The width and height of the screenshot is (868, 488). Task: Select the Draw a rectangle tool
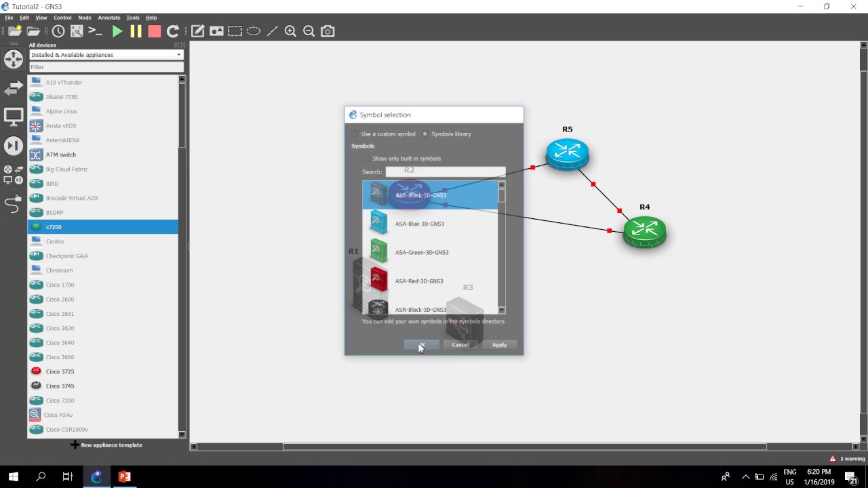pyautogui.click(x=235, y=31)
